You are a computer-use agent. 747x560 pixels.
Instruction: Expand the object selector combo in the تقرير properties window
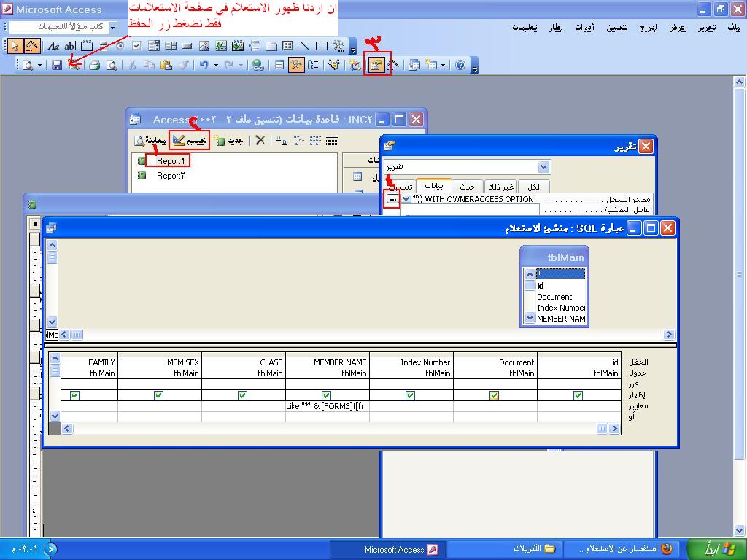click(544, 167)
